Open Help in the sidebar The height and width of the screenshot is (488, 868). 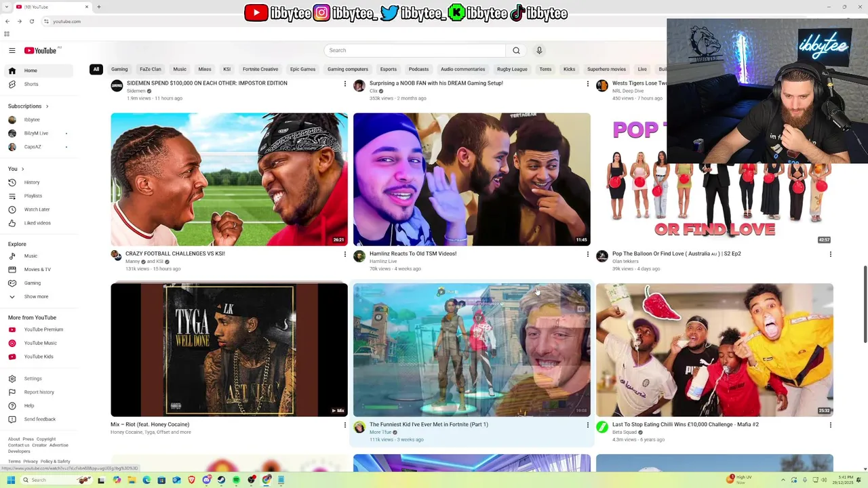click(x=39, y=406)
